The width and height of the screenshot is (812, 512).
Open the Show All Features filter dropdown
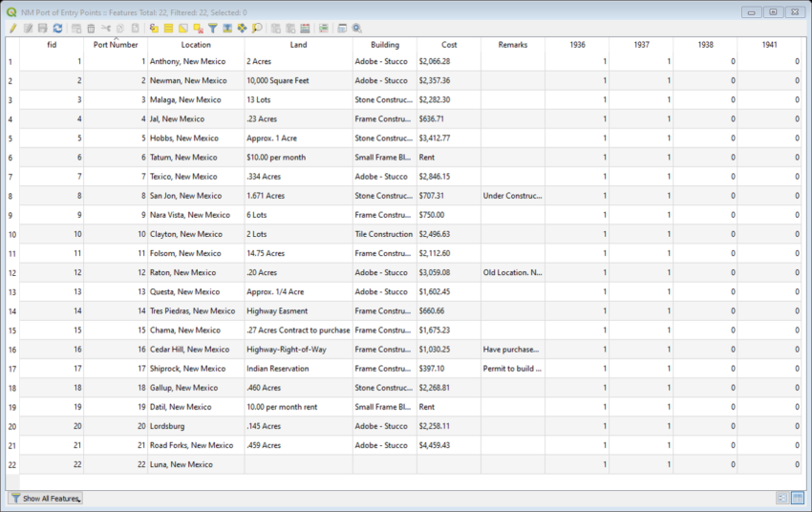(46, 499)
